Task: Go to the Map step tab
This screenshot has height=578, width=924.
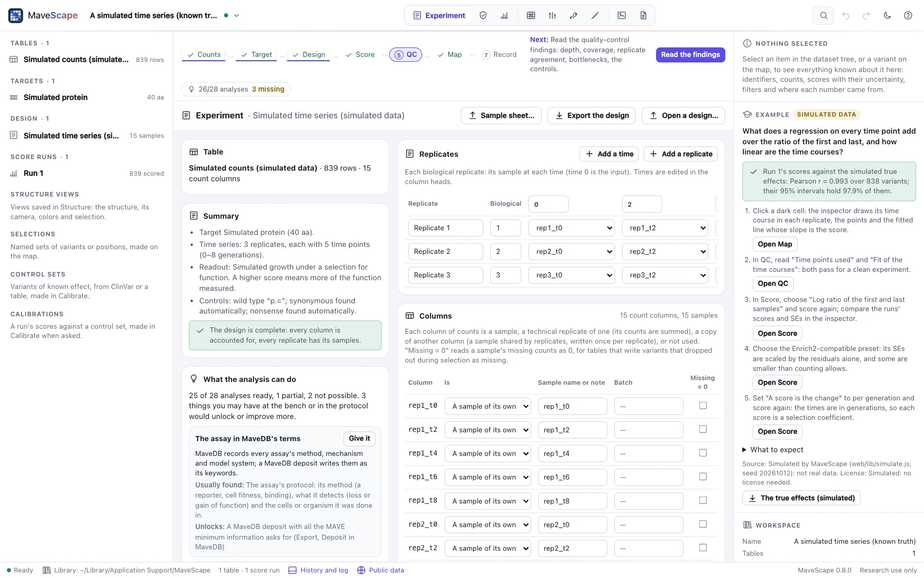Action: click(x=450, y=55)
